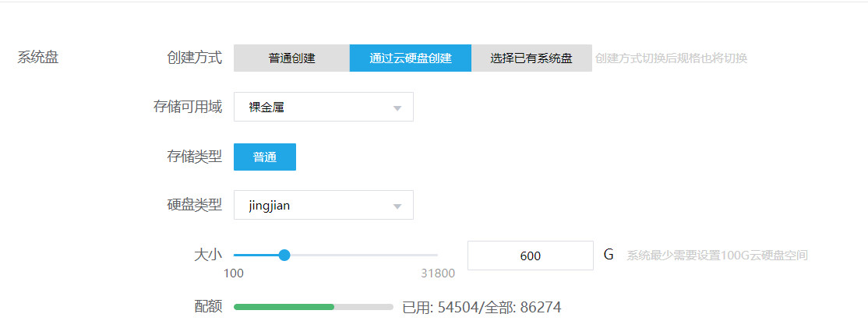Click the quota usage text 已用: 54504/全部: 86274
The image size is (868, 335).
tap(481, 308)
